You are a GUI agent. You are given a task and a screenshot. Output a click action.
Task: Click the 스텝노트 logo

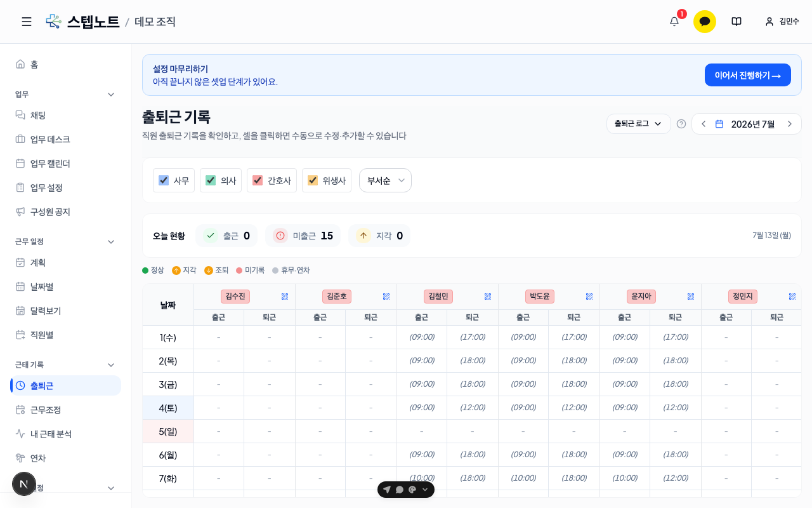pyautogui.click(x=83, y=22)
